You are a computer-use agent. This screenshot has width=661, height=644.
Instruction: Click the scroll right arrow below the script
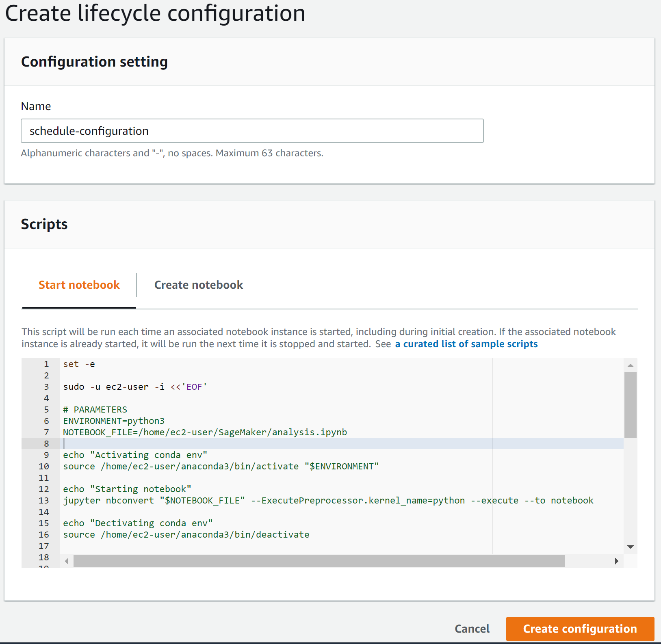click(x=616, y=561)
